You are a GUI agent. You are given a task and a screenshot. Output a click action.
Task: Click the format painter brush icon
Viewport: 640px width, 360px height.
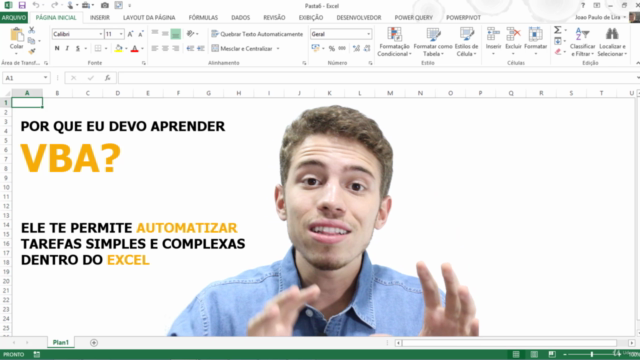pos(31,51)
